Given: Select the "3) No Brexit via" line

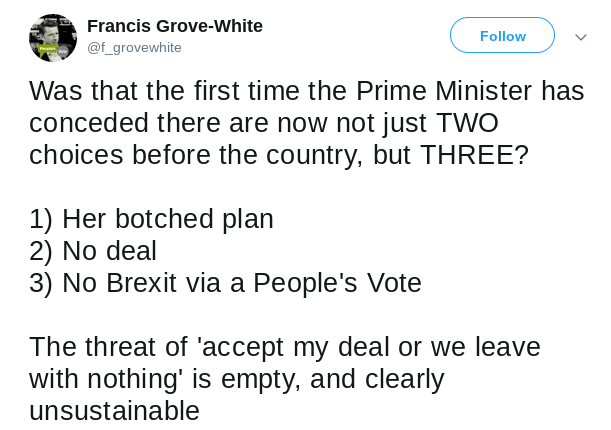Looking at the screenshot, I should coord(225,283).
